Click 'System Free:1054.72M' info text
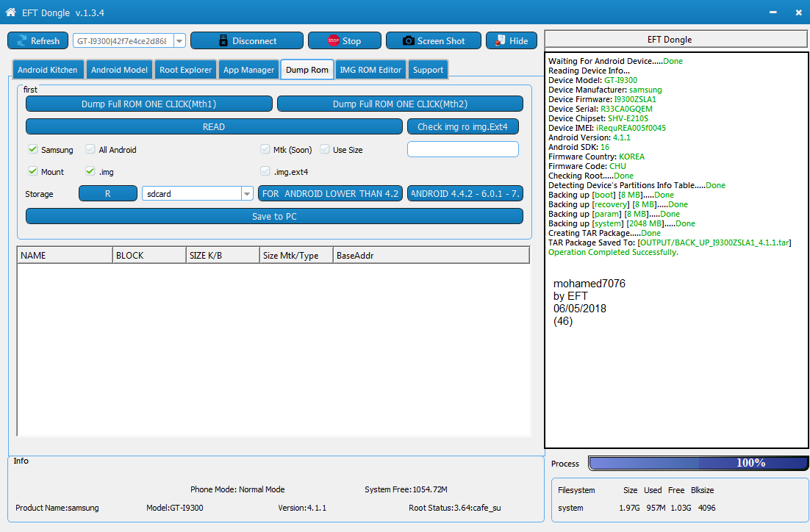This screenshot has width=810, height=532. tap(406, 489)
